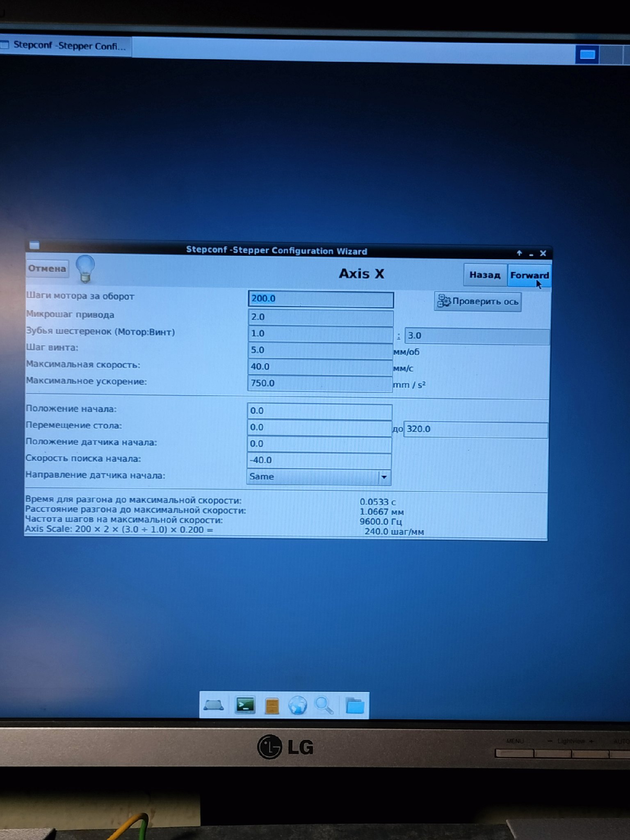Image resolution: width=630 pixels, height=840 pixels.
Task: Click the 1.0667 мм acceleration distance value
Action: point(382,512)
